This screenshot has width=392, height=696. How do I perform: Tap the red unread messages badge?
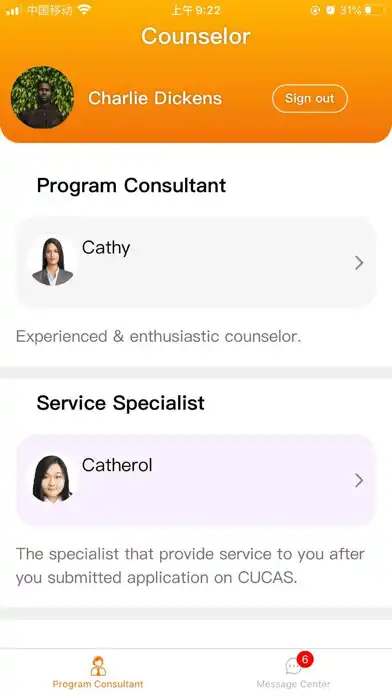coord(305,659)
